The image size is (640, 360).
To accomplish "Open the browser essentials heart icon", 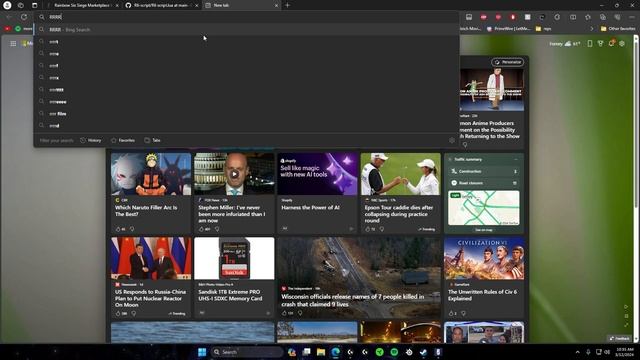I will (x=617, y=17).
